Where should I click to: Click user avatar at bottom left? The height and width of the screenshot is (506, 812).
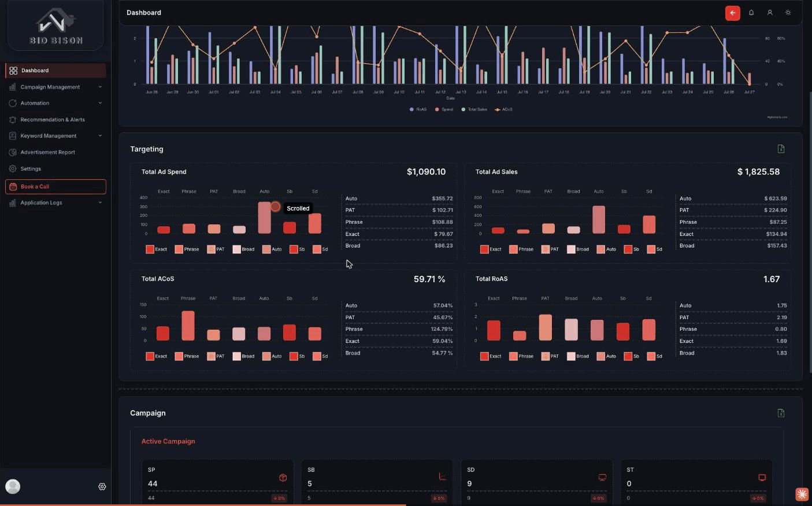(x=13, y=486)
